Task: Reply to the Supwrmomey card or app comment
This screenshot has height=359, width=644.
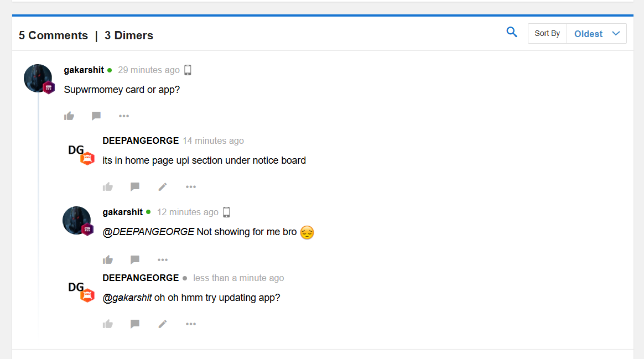Action: (x=96, y=116)
